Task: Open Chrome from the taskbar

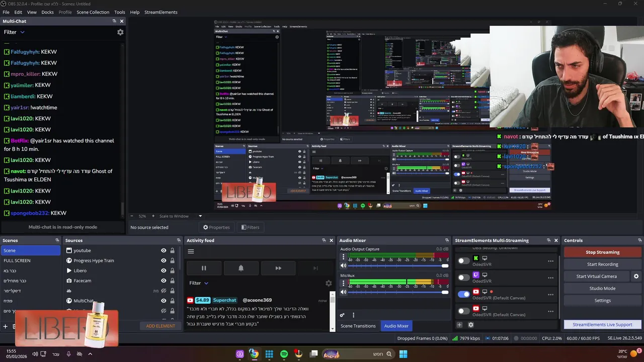Action: click(254, 354)
